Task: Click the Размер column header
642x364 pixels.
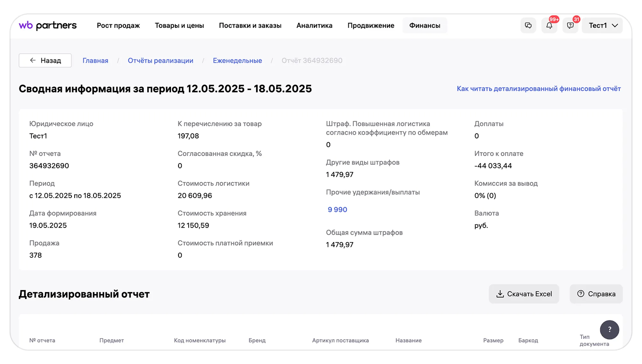Action: click(493, 340)
